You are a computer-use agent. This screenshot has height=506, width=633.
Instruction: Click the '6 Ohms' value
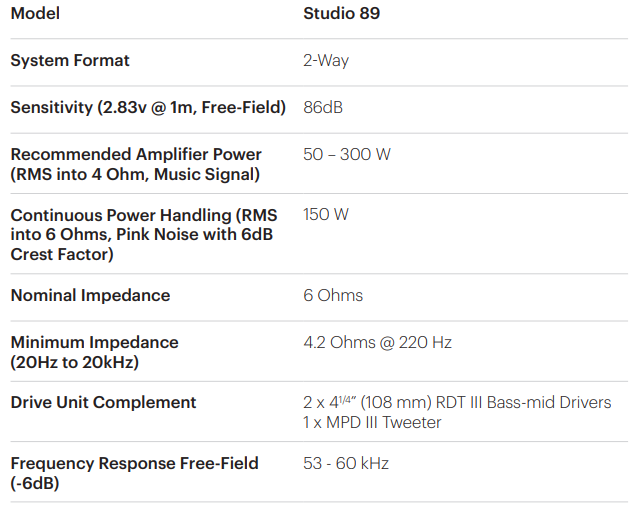[333, 296]
